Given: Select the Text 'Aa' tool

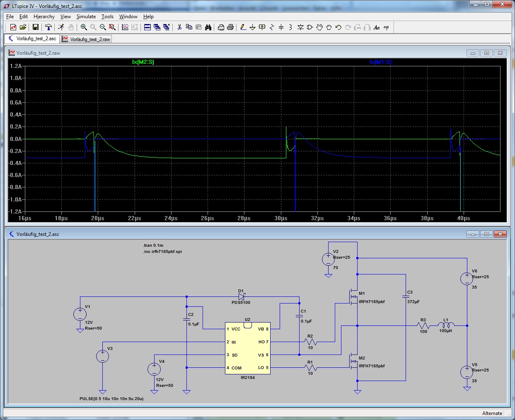Looking at the screenshot, I should pyautogui.click(x=377, y=27).
